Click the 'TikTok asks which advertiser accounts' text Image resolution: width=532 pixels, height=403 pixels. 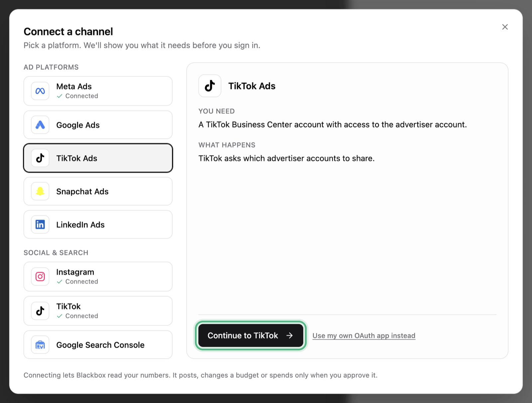pos(287,158)
